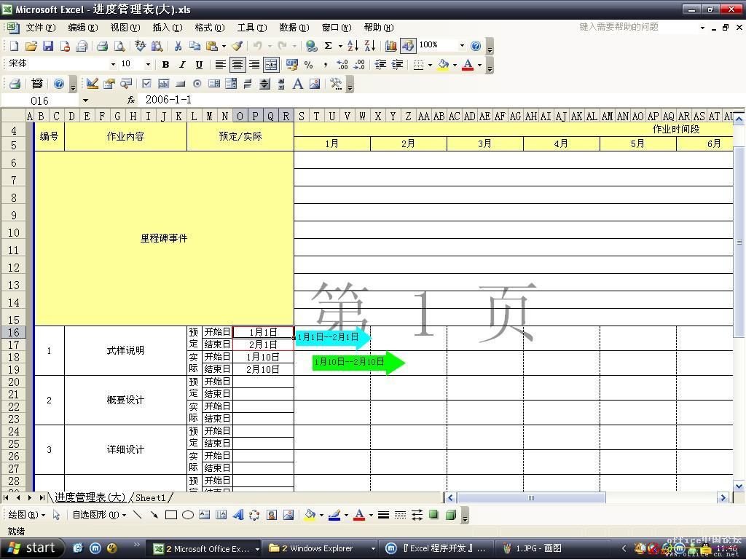
Task: Open the 文件 menu
Action: tap(41, 28)
